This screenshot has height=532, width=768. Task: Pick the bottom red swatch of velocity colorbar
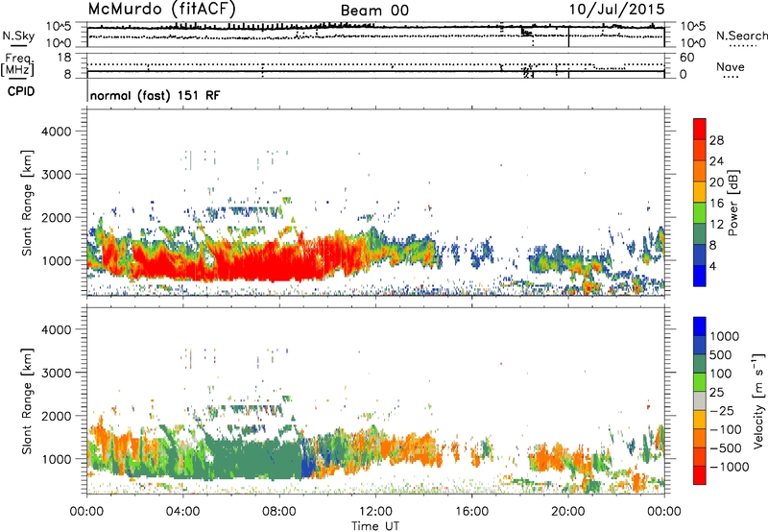700,475
